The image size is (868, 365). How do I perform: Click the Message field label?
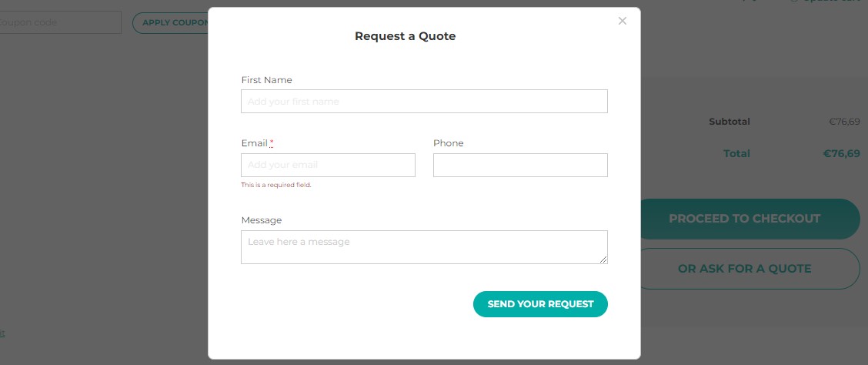coord(262,220)
